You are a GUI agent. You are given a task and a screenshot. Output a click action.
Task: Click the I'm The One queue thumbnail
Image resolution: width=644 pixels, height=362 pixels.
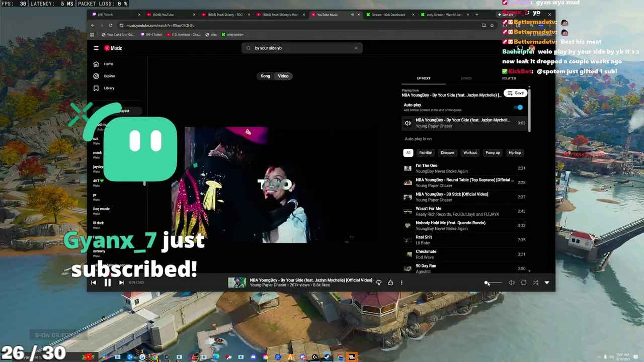(408, 168)
